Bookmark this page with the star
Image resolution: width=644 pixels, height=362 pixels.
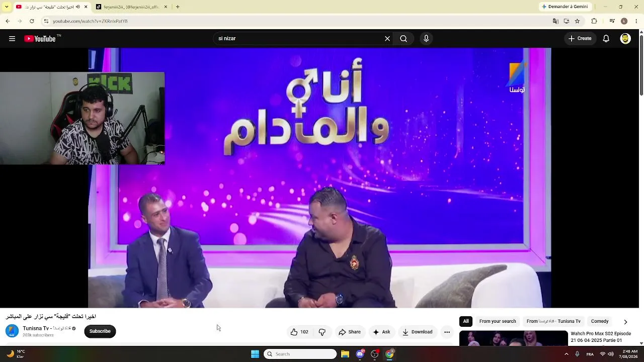point(577,21)
